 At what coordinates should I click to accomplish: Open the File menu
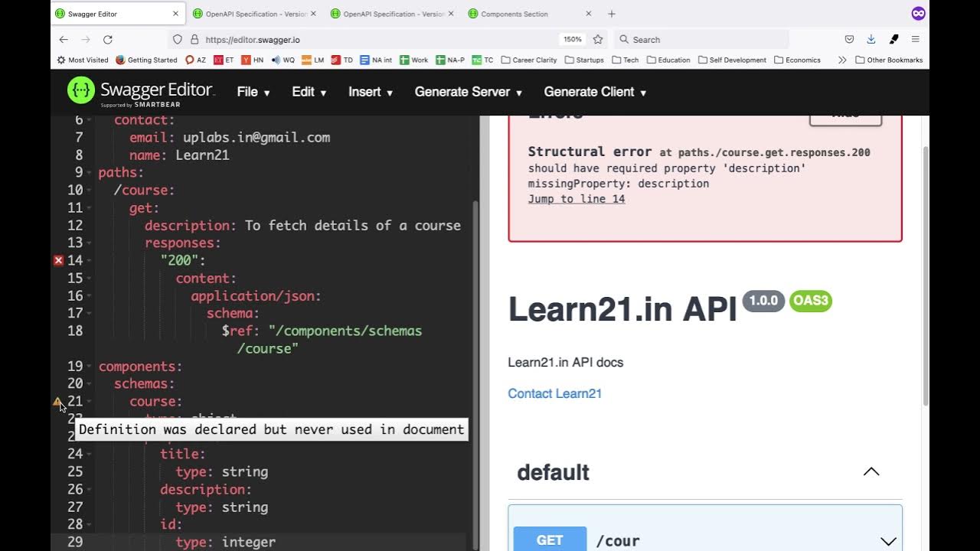[253, 92]
